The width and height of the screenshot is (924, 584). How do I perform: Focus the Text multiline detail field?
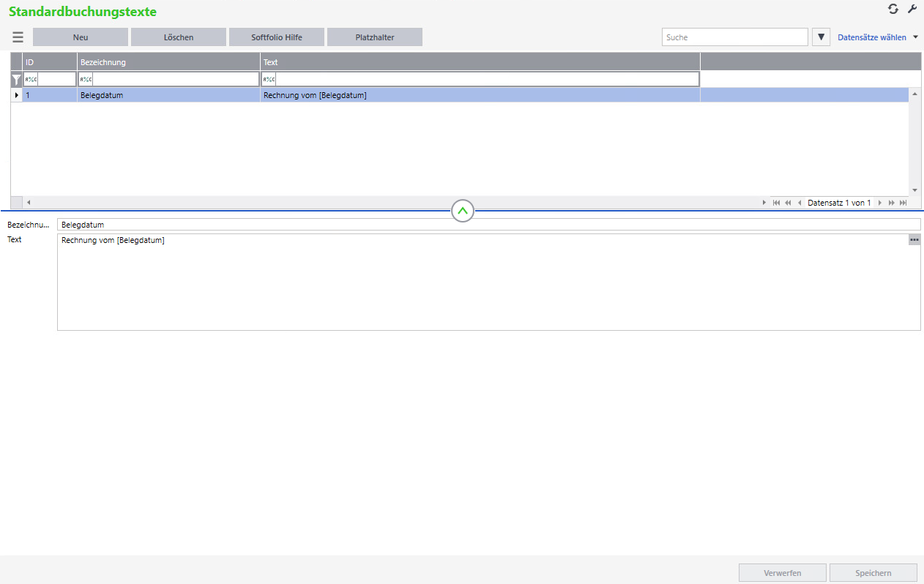point(488,282)
